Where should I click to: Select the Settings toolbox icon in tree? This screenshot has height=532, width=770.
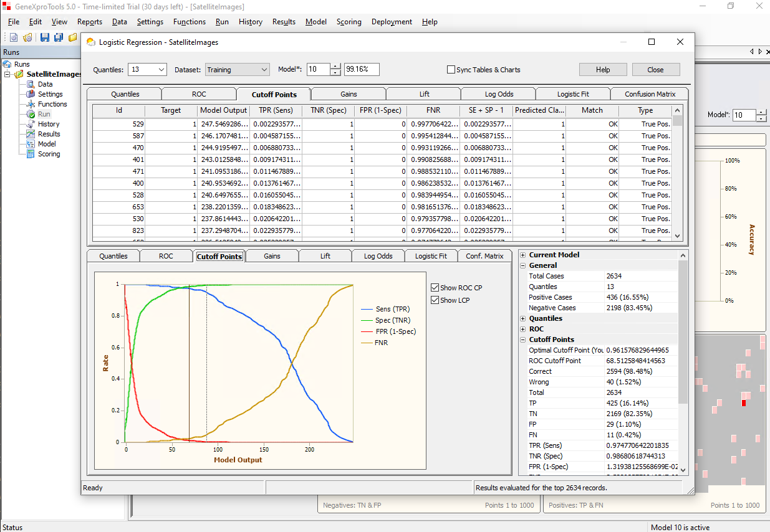(31, 94)
